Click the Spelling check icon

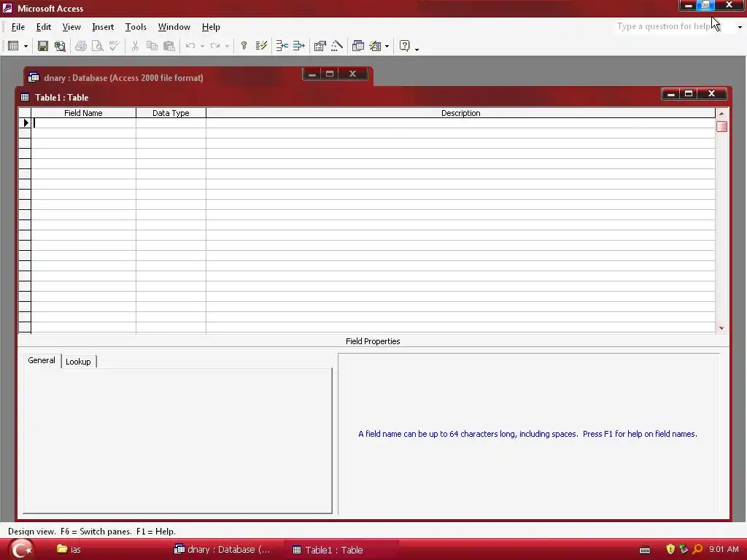pos(114,46)
